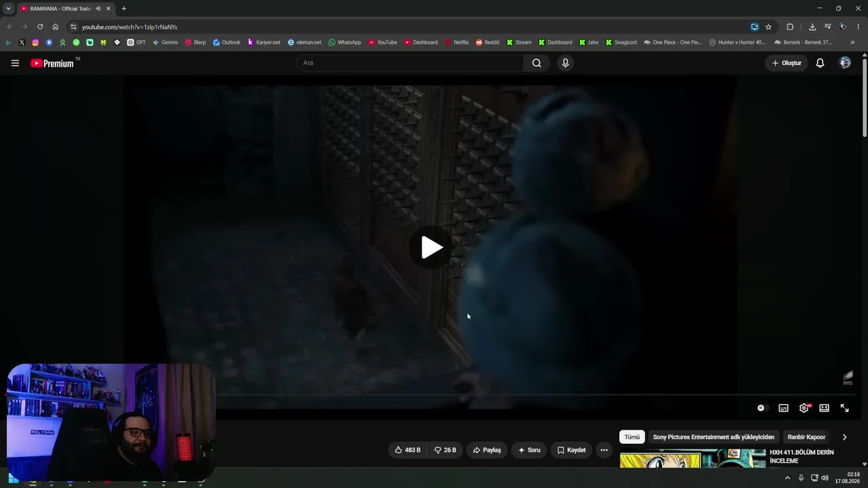Open YouTube notifications bell
This screenshot has height=488, width=868.
[820, 63]
